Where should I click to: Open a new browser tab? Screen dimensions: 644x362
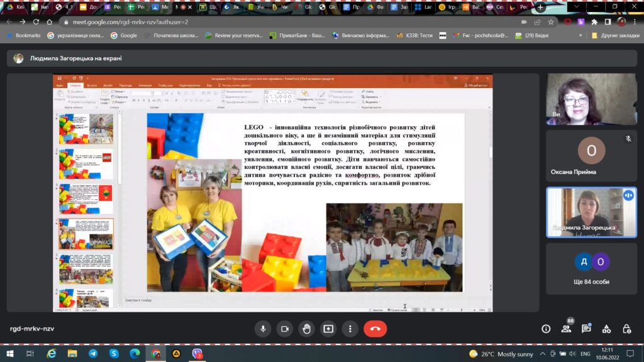pyautogui.click(x=540, y=7)
